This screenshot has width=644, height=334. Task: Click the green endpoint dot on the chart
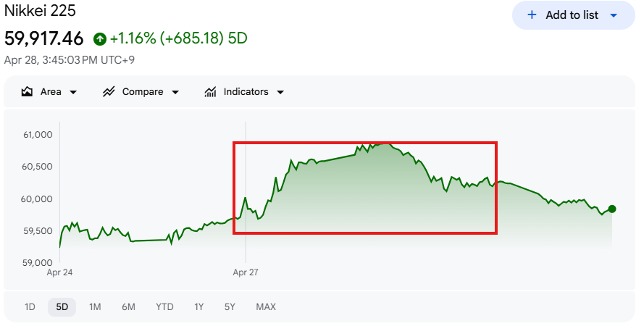(x=612, y=209)
